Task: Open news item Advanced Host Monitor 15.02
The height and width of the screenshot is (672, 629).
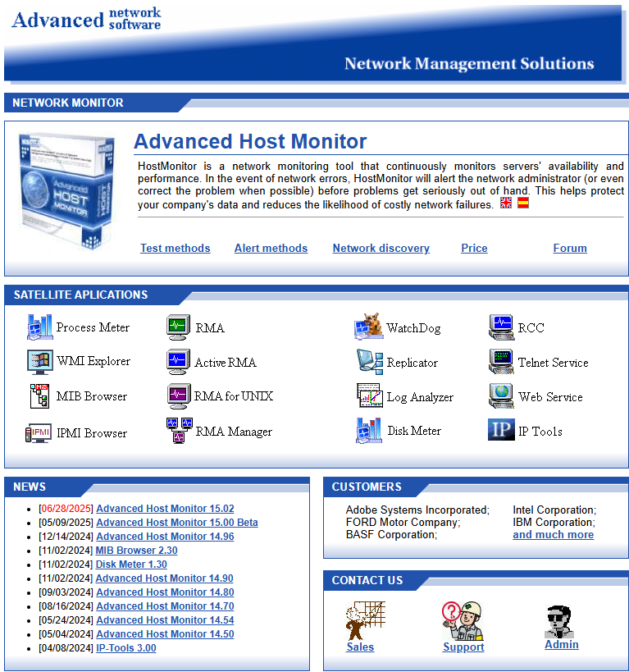Action: 165,509
